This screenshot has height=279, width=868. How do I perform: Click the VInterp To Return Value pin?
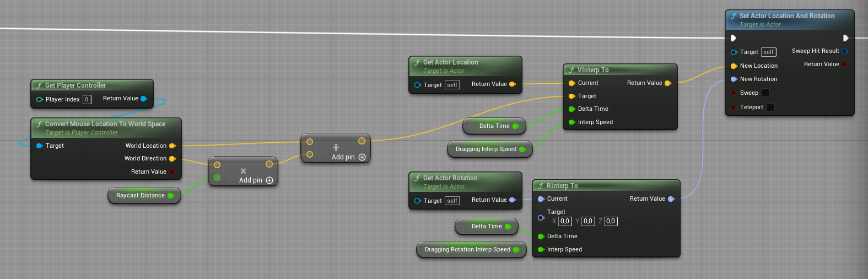[667, 83]
